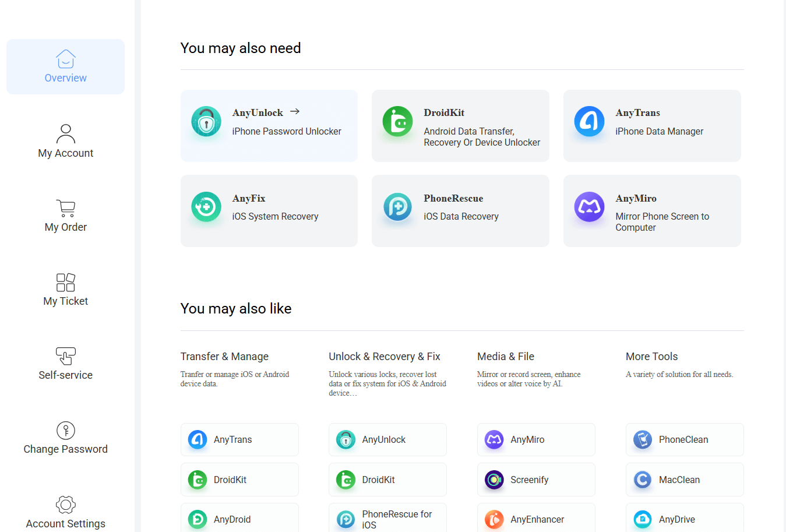This screenshot has height=532, width=786.
Task: Open Change Password page
Action: [x=65, y=438]
